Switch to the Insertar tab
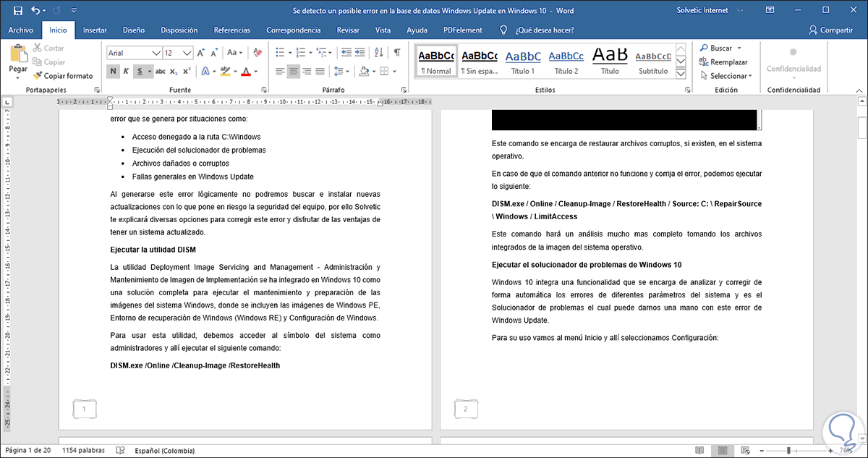This screenshot has width=868, height=458. (x=95, y=30)
